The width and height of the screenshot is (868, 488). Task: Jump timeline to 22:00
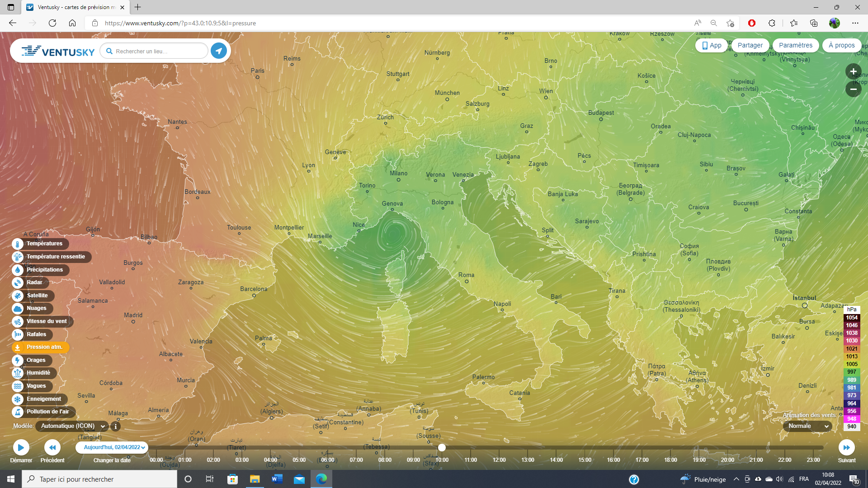click(785, 460)
